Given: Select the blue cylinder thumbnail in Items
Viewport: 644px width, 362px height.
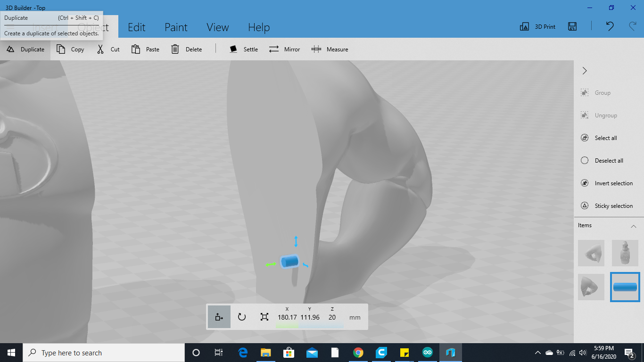Looking at the screenshot, I should pyautogui.click(x=625, y=287).
